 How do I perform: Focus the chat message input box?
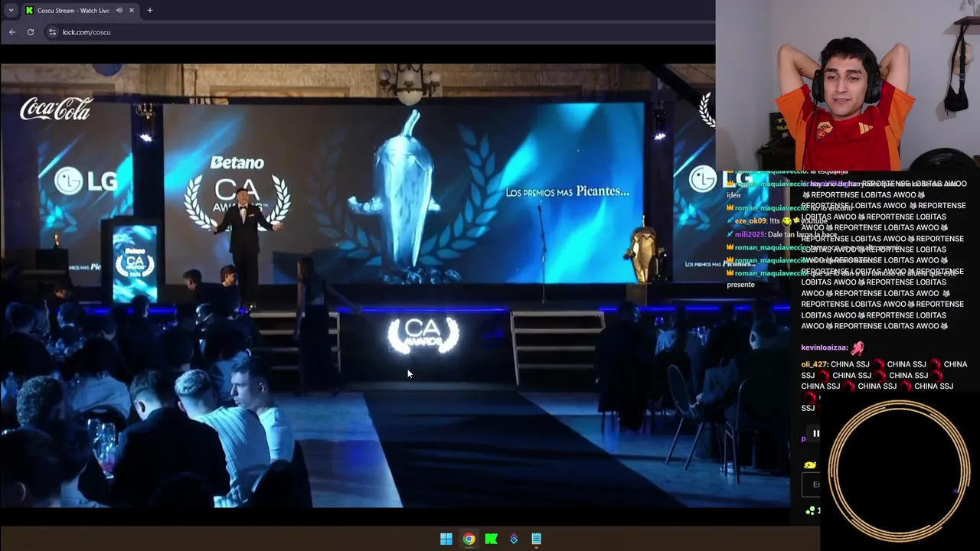click(x=812, y=484)
